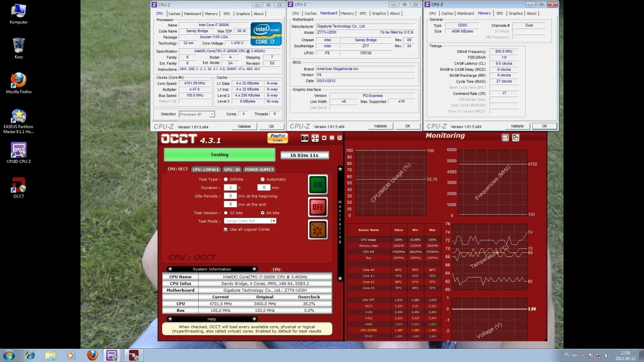Screen dimensions: 644x362
Task: Click the star icon beside System Information
Action: 170,269
